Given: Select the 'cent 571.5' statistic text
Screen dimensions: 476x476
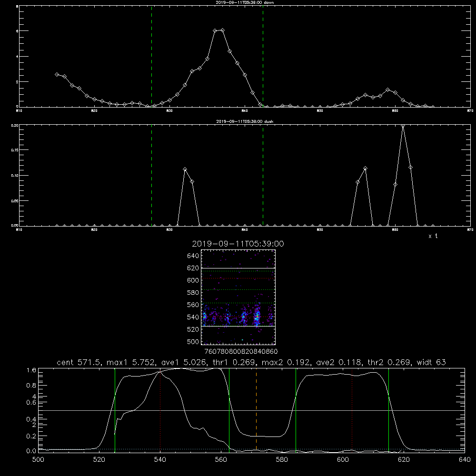Looking at the screenshot, I should point(80,362).
